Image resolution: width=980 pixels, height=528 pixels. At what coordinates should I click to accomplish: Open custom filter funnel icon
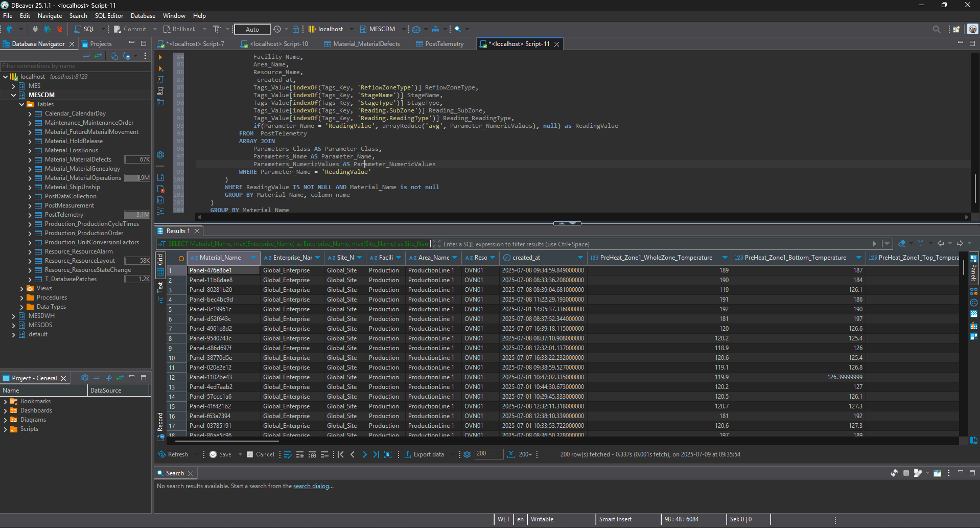click(920, 244)
